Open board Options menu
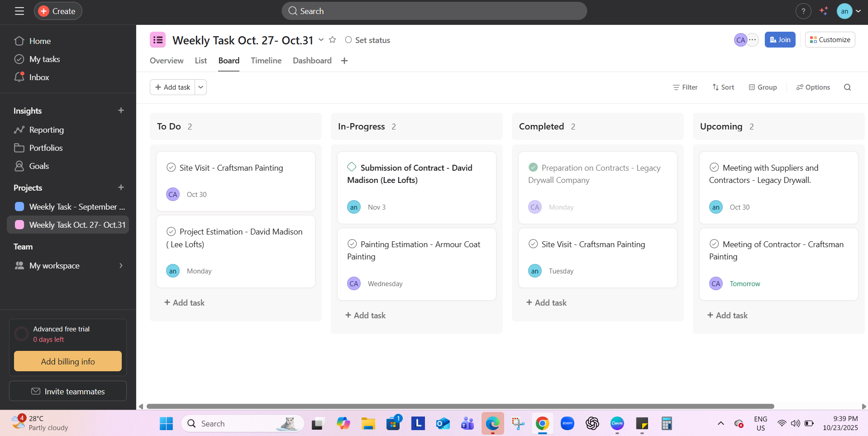The height and width of the screenshot is (436, 868). click(x=813, y=87)
